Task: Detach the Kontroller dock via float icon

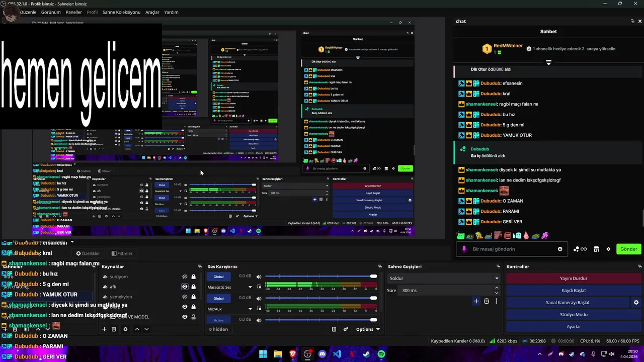Action: 640,266
